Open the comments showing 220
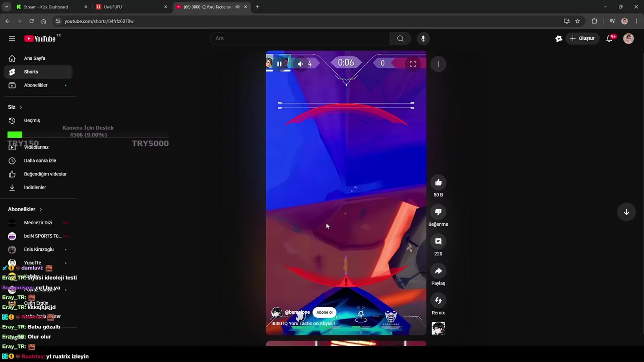This screenshot has height=362, width=644. [438, 241]
